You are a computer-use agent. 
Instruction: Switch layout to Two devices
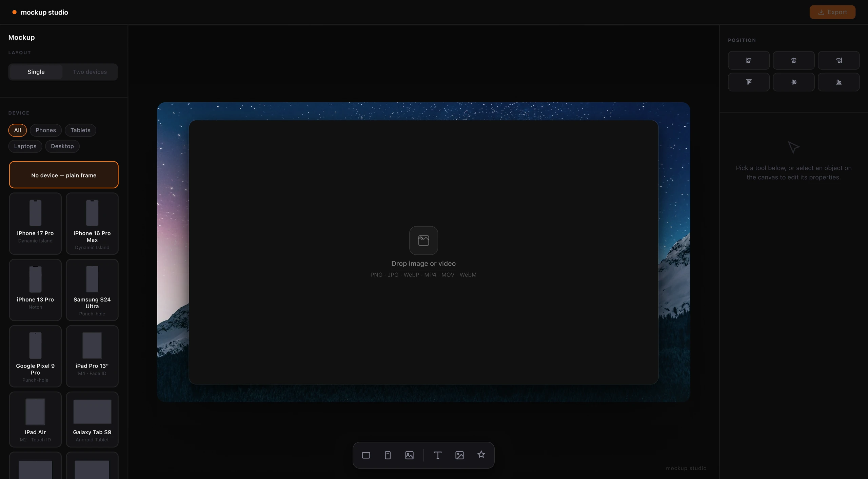tap(90, 72)
